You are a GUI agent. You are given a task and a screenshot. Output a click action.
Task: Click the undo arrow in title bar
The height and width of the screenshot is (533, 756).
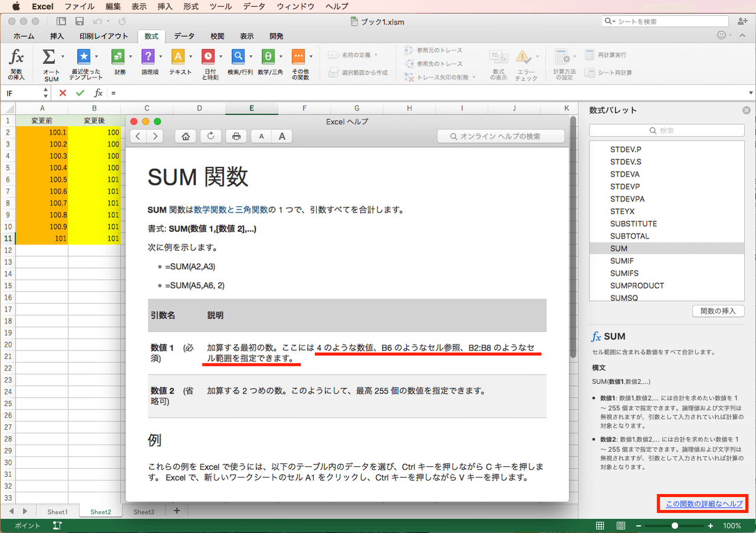pos(97,21)
